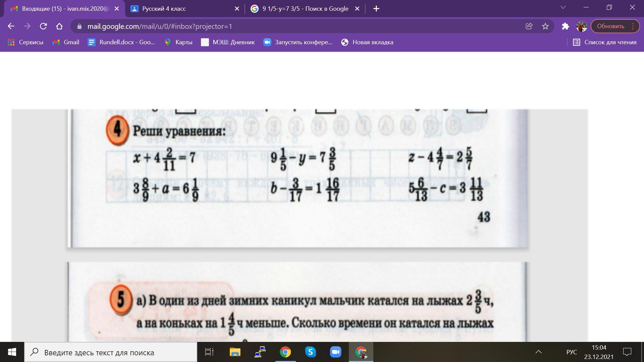Open a new tab with plus button
The height and width of the screenshot is (362, 644).
376,9
